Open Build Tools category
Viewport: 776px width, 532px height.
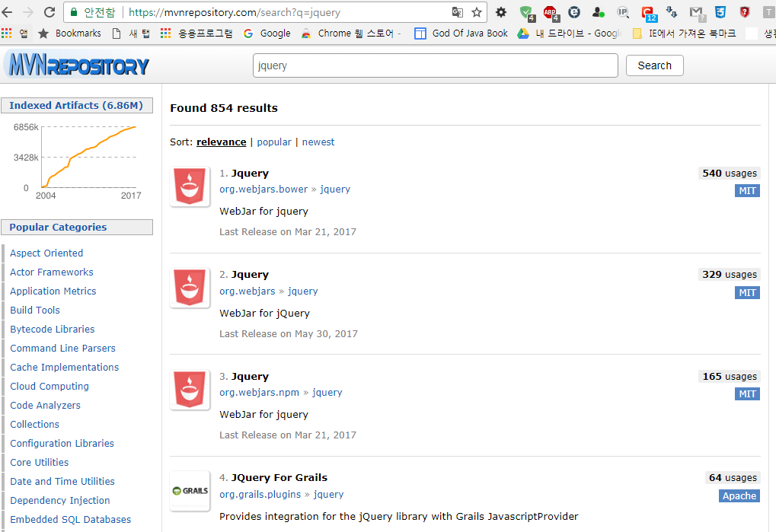coord(34,310)
